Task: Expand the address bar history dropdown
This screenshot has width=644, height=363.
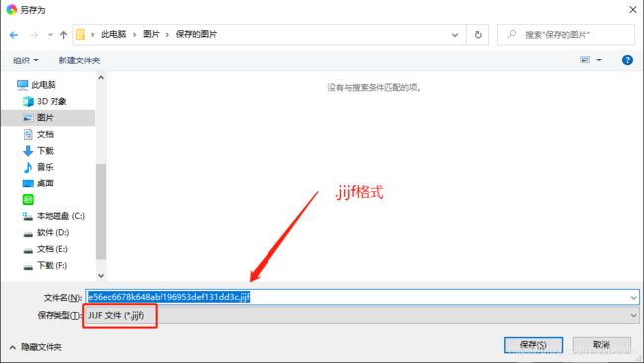Action: (455, 35)
